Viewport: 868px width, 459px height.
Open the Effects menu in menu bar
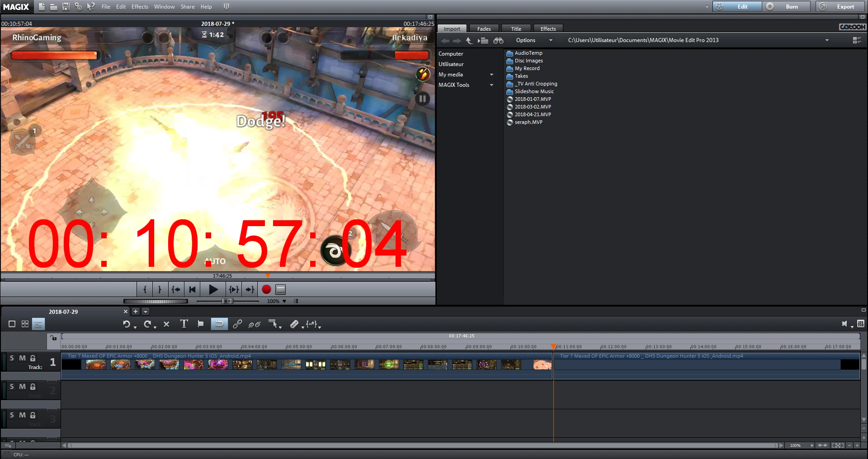tap(140, 7)
